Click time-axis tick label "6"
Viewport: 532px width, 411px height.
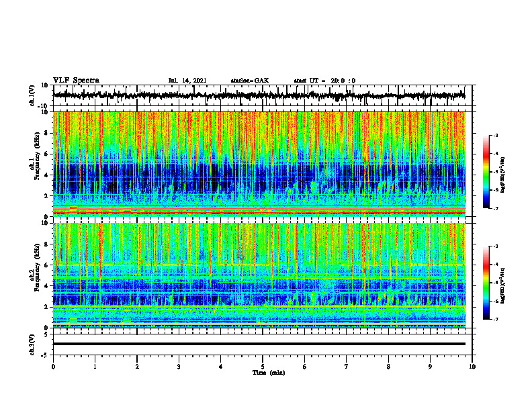tap(305, 367)
